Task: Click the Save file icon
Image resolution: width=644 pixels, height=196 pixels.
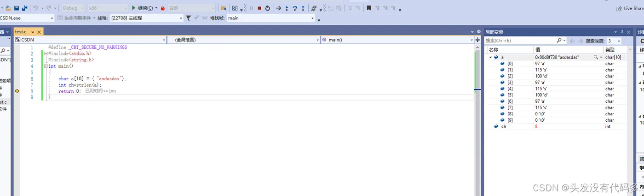Action: [x=17, y=8]
